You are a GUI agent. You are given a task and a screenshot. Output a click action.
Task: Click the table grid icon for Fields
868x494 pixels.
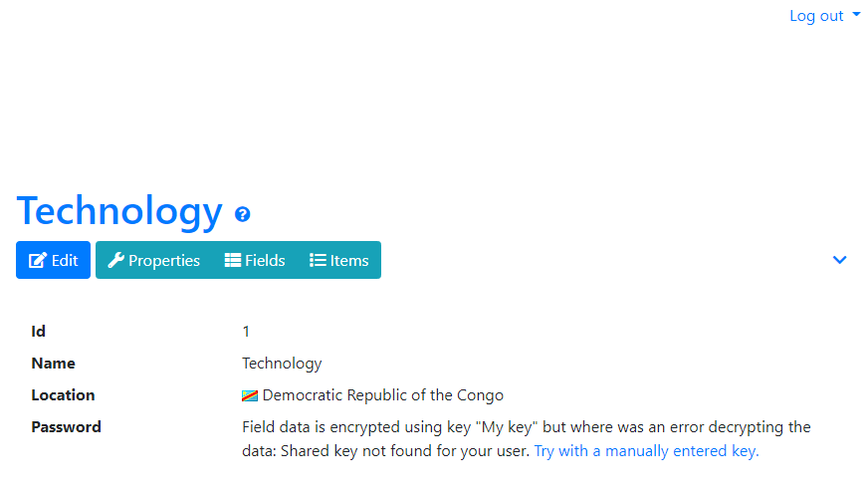coord(233,260)
